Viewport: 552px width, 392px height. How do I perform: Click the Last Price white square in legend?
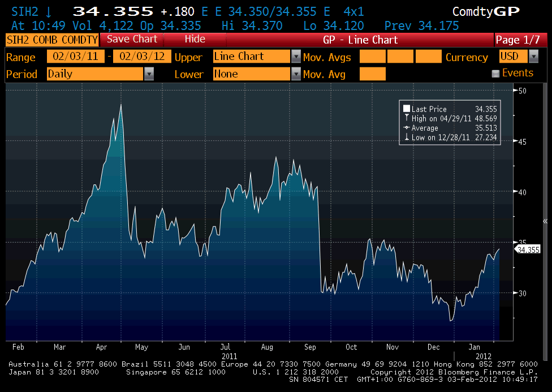pyautogui.click(x=407, y=109)
